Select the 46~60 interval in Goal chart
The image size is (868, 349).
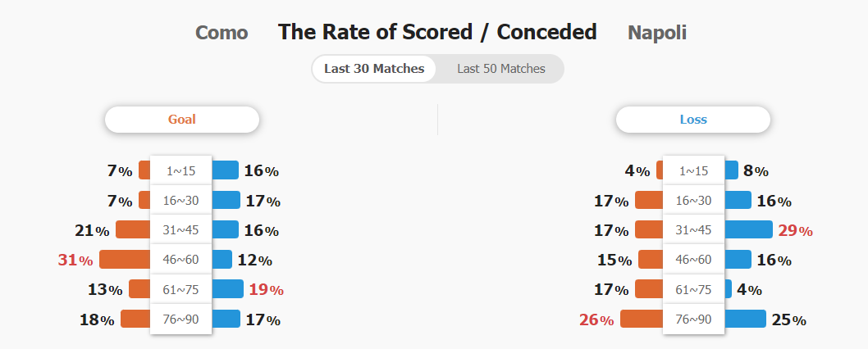(181, 260)
